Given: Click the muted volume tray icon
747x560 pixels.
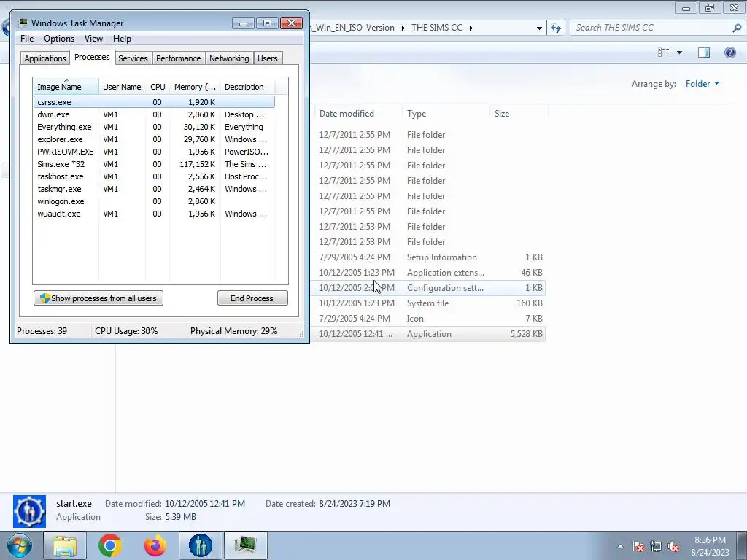Looking at the screenshot, I should 673,546.
